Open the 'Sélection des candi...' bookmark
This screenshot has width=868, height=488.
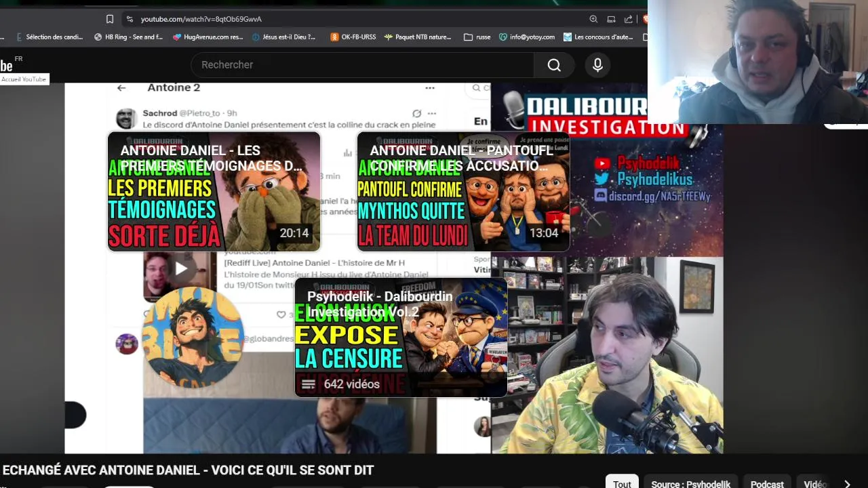pyautogui.click(x=49, y=37)
